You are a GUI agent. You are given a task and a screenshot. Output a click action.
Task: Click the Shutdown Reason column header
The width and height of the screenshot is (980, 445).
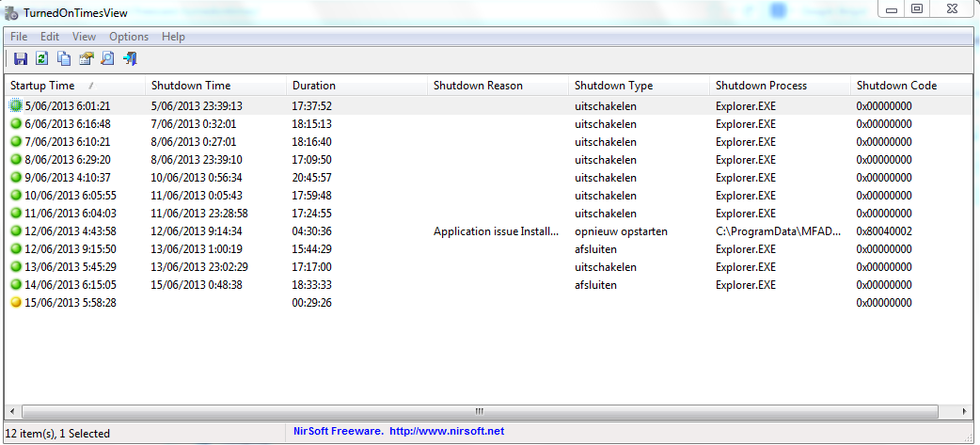click(x=478, y=86)
